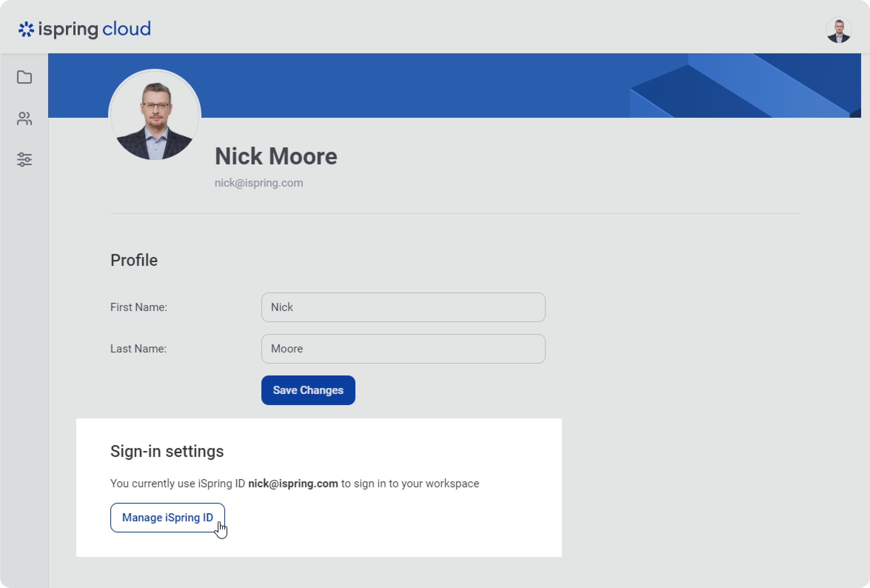This screenshot has height=588, width=870.
Task: Click the Sign-in settings heading
Action: [167, 451]
